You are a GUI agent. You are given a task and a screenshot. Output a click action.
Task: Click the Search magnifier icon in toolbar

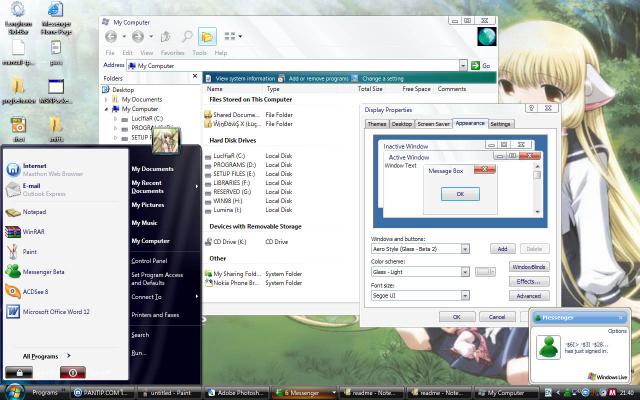[187, 37]
